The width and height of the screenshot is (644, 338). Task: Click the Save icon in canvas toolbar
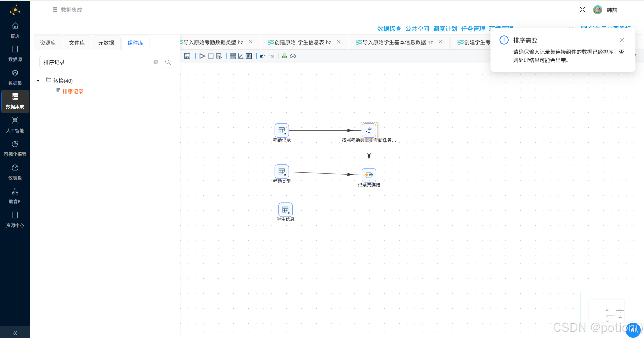click(187, 56)
